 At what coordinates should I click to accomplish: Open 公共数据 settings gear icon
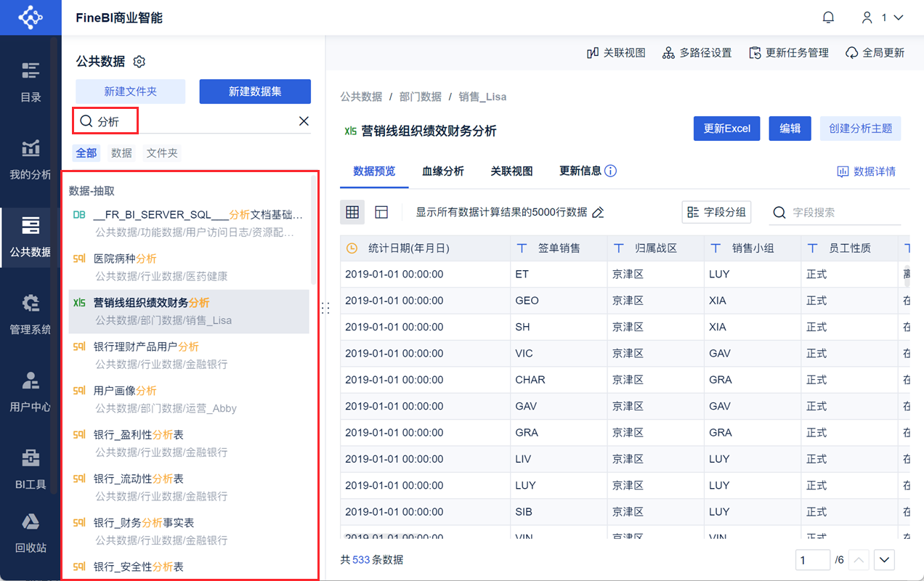140,62
